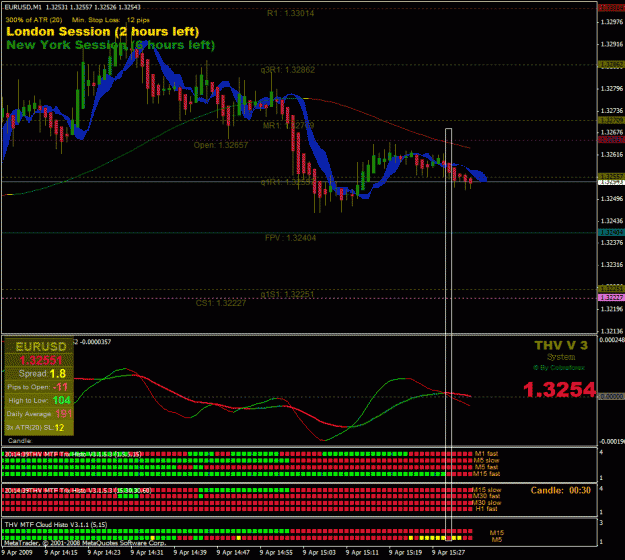Screen dimensions: 625x560
Task: Click the EURUSD info panel header
Action: point(39,346)
